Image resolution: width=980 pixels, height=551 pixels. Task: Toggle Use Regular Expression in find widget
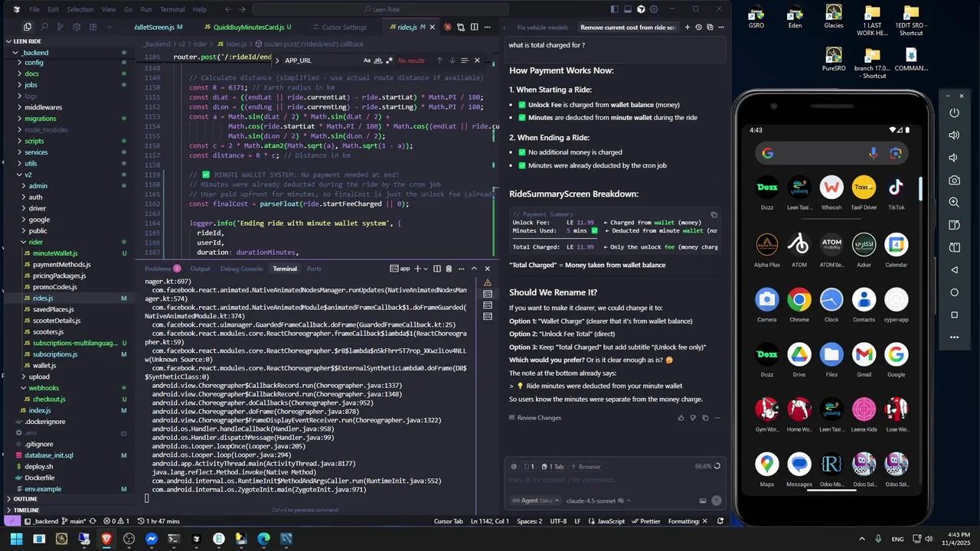coord(390,60)
